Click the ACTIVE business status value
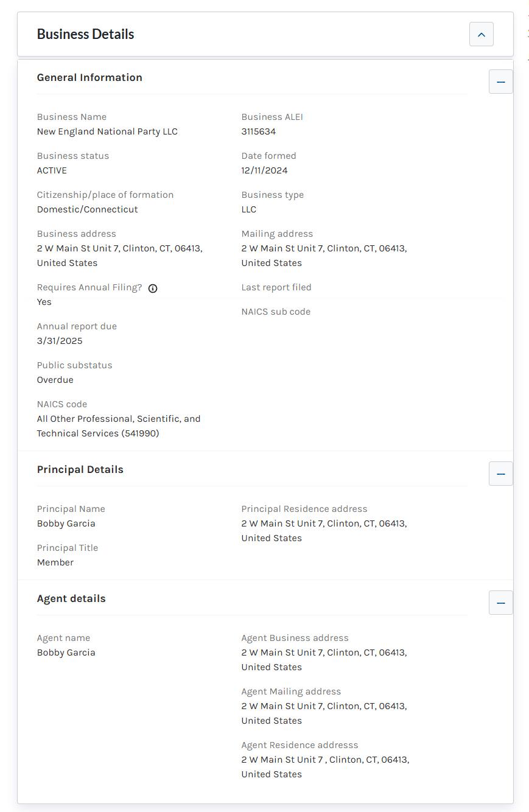 click(x=52, y=170)
